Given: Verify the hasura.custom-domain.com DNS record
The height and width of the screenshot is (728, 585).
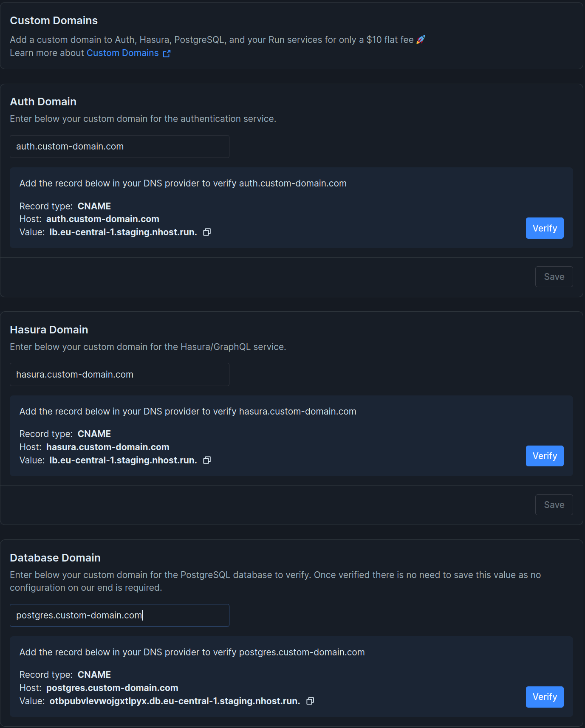Looking at the screenshot, I should point(545,456).
